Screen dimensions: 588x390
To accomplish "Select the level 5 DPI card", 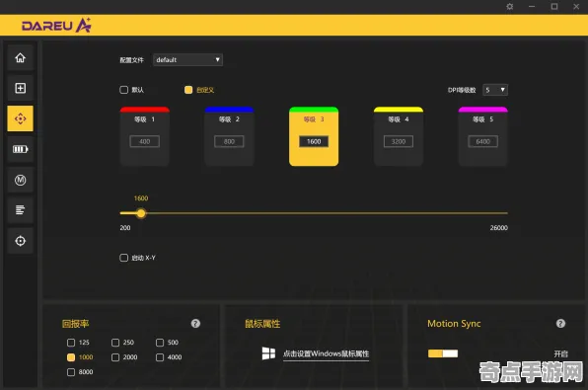I will coord(483,136).
